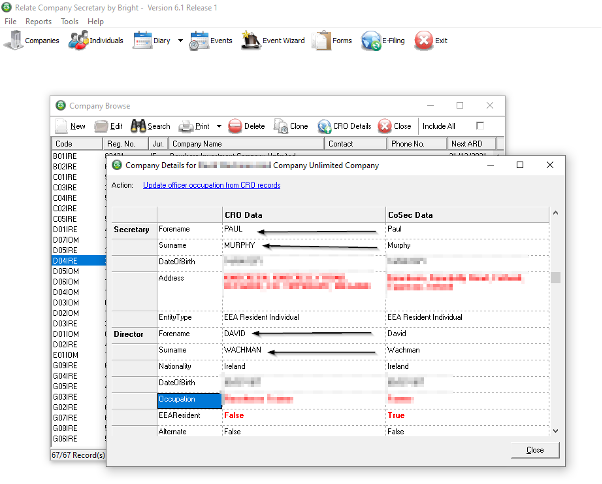Sort by the Contact column header
The width and height of the screenshot is (602, 484).
[355, 144]
